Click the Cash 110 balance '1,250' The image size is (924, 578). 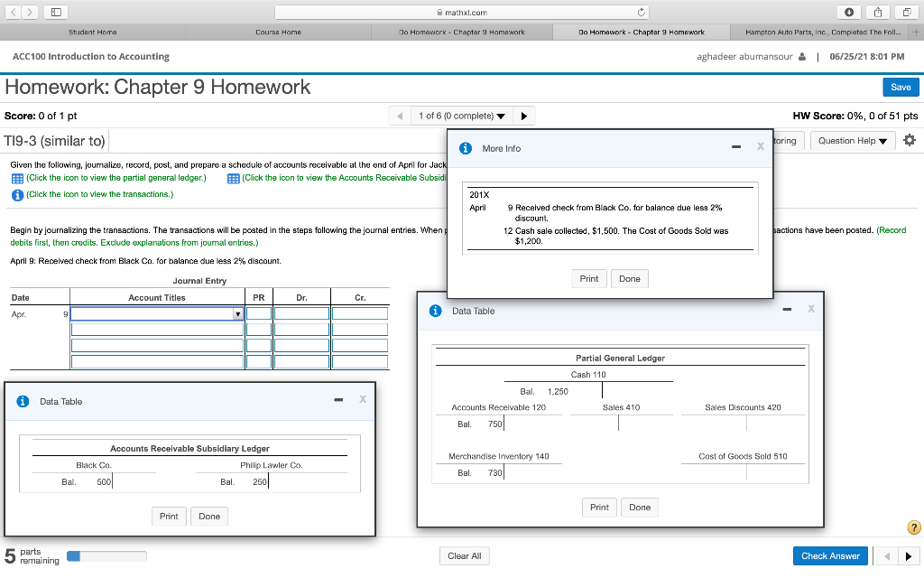coord(558,392)
